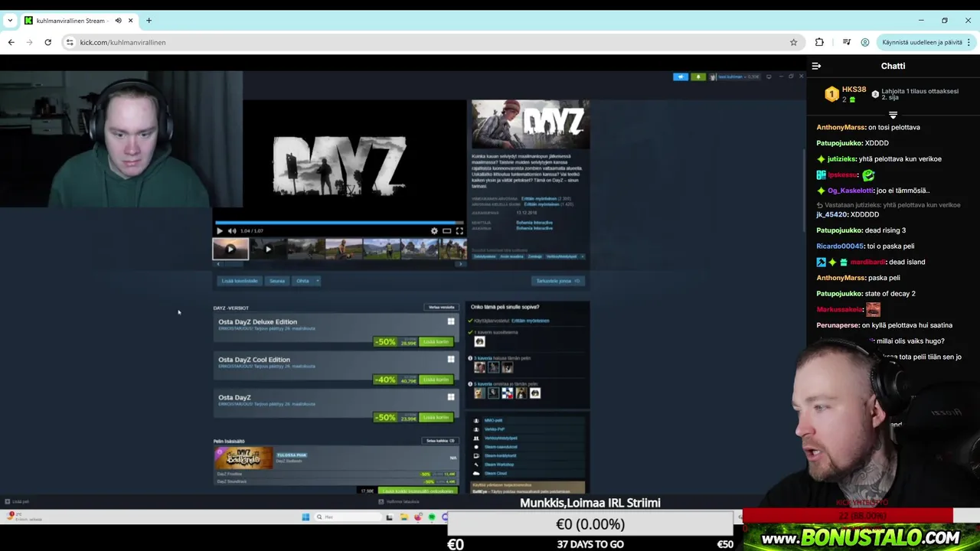Click Käynnistä uudelleen ja päivitä button

pos(926,42)
